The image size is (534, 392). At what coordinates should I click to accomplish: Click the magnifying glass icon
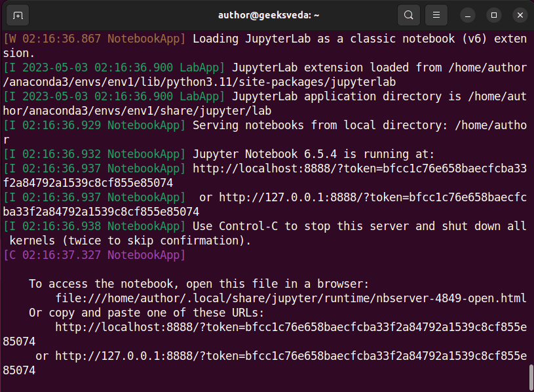pos(408,14)
